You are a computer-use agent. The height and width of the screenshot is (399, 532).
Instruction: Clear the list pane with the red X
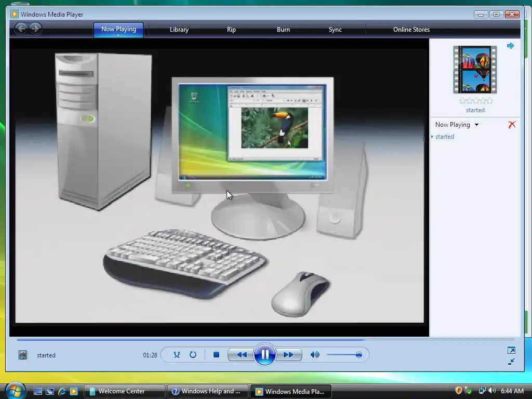click(x=512, y=125)
